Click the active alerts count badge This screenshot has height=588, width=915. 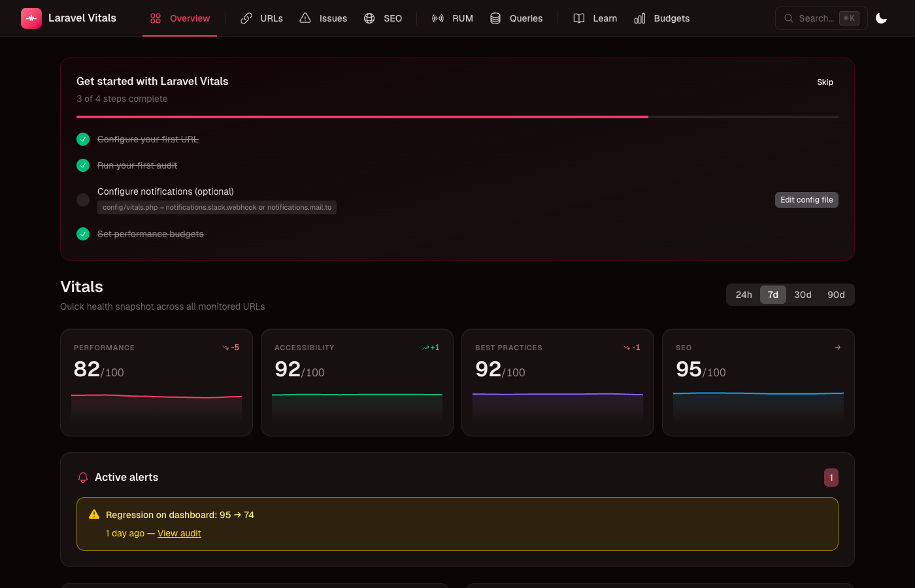click(x=831, y=478)
